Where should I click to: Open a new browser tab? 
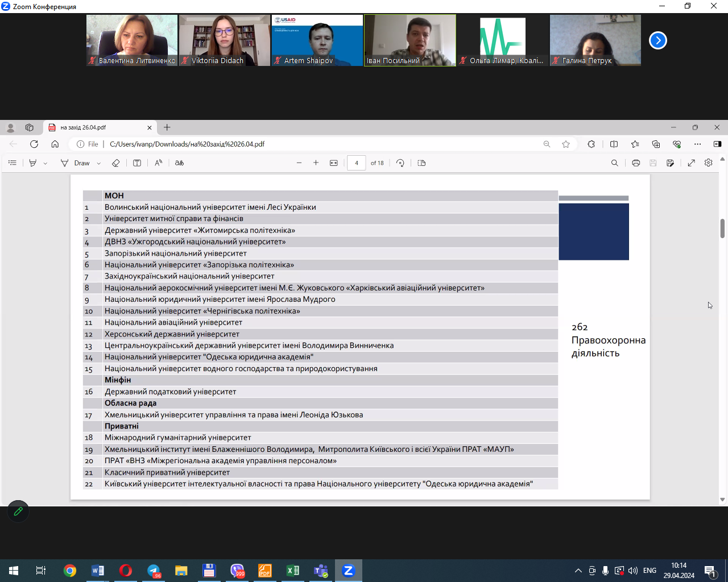click(x=167, y=128)
